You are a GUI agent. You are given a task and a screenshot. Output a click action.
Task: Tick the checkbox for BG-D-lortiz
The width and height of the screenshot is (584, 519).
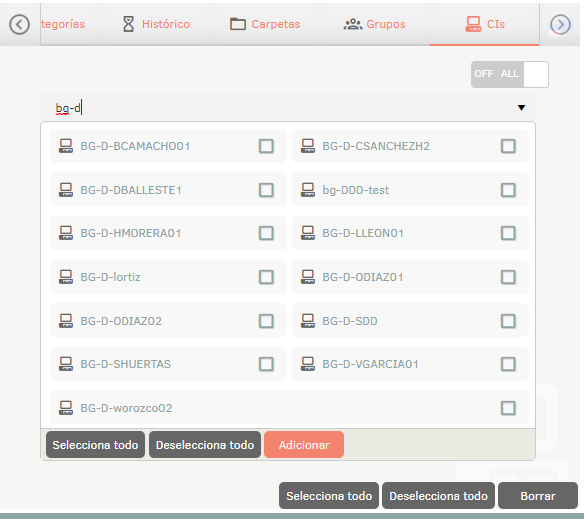(x=266, y=277)
